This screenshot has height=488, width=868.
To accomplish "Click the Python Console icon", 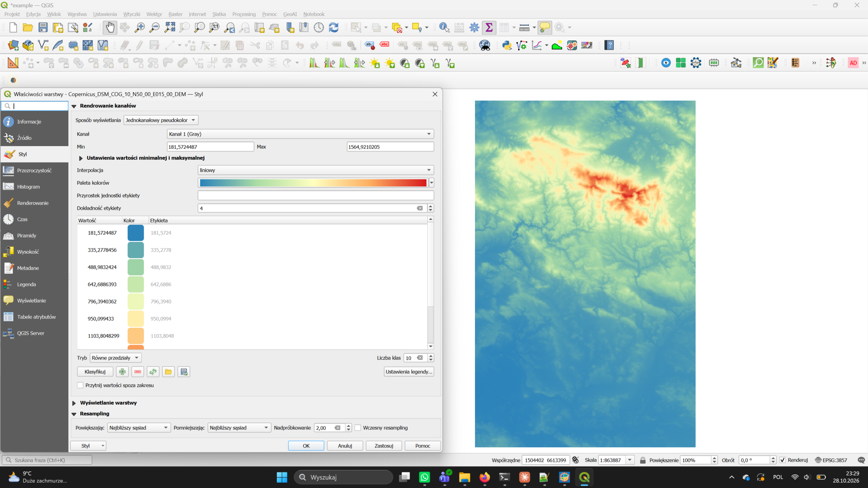I will [x=507, y=45].
